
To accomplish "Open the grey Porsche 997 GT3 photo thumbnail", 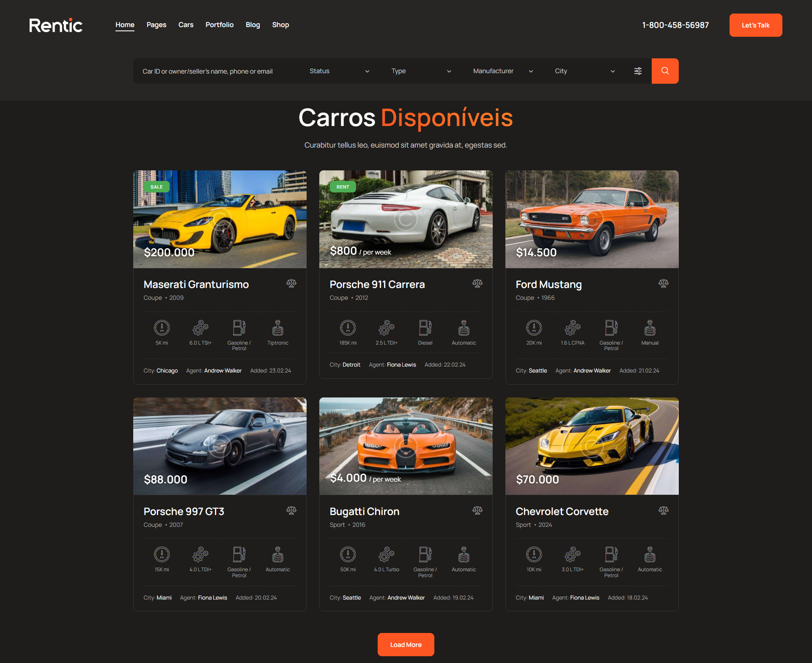I will pos(220,446).
